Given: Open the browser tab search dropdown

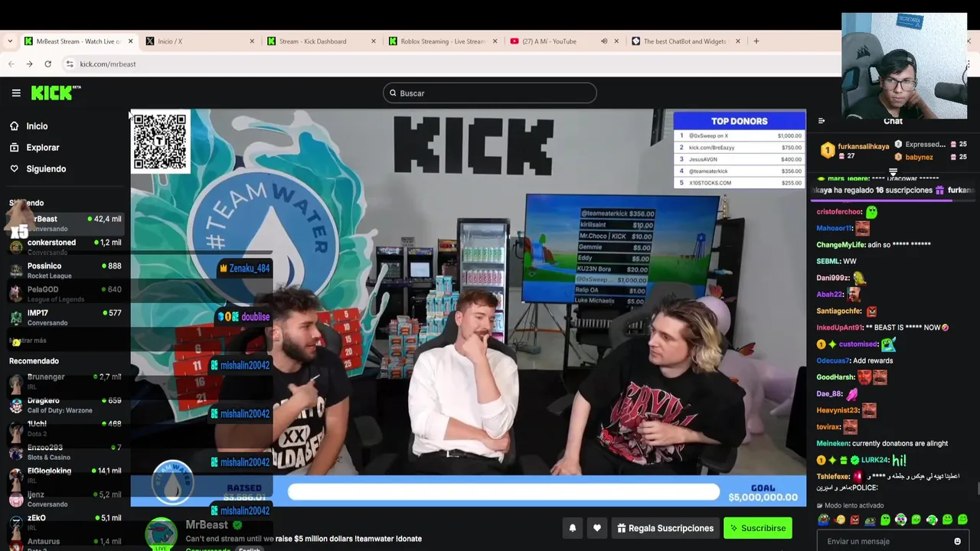Looking at the screenshot, I should coord(9,41).
